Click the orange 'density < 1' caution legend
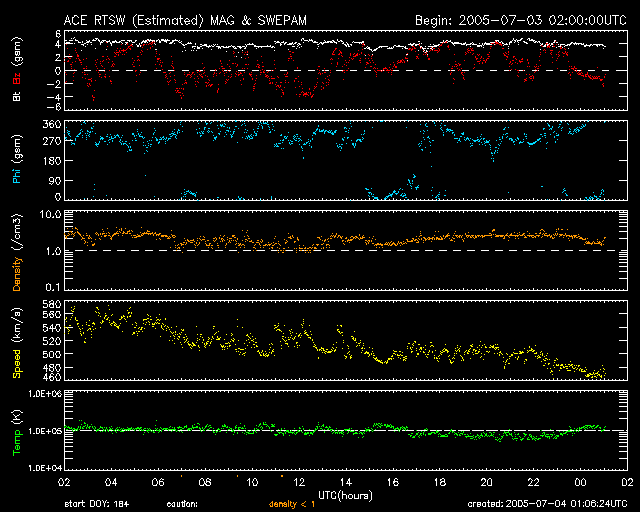This screenshot has width=640, height=512. tap(290, 505)
